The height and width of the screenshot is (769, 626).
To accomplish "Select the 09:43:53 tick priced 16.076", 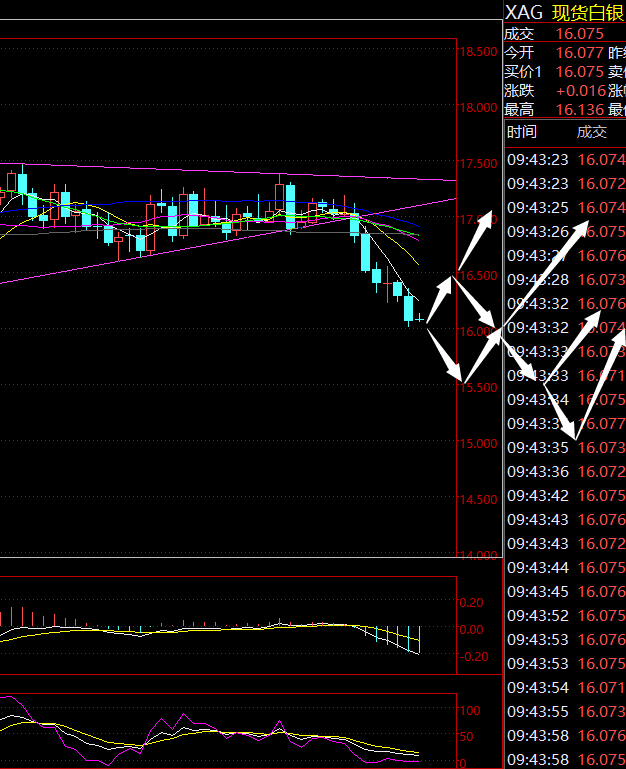I will click(566, 640).
